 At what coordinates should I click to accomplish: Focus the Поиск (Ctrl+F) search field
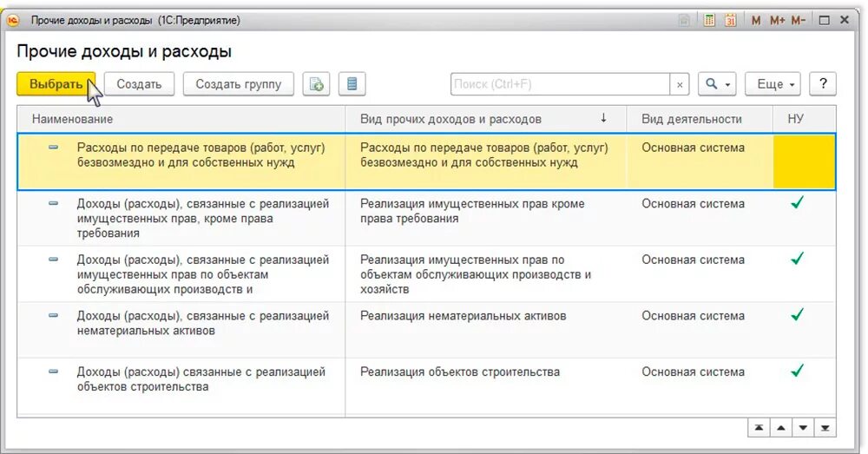tap(560, 84)
